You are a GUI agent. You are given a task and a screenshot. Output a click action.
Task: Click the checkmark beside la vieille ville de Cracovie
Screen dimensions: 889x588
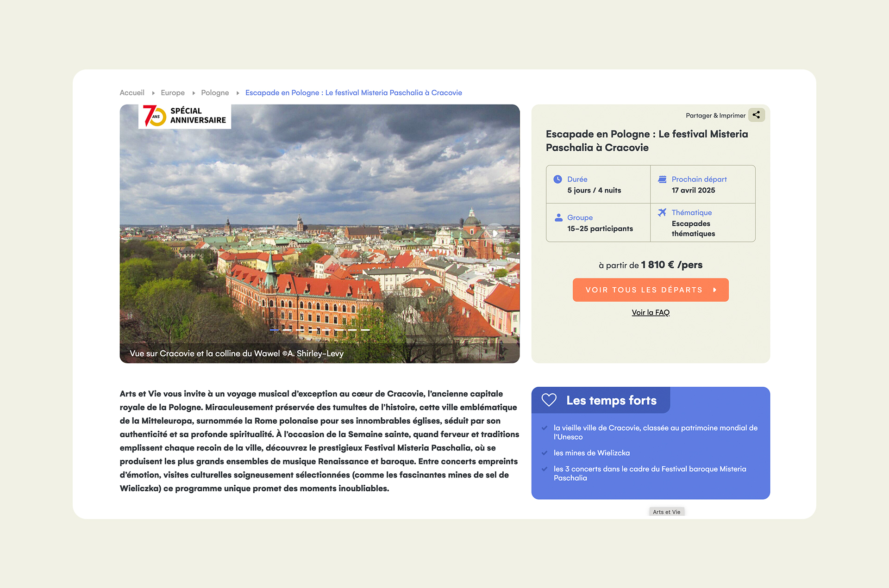pyautogui.click(x=545, y=428)
